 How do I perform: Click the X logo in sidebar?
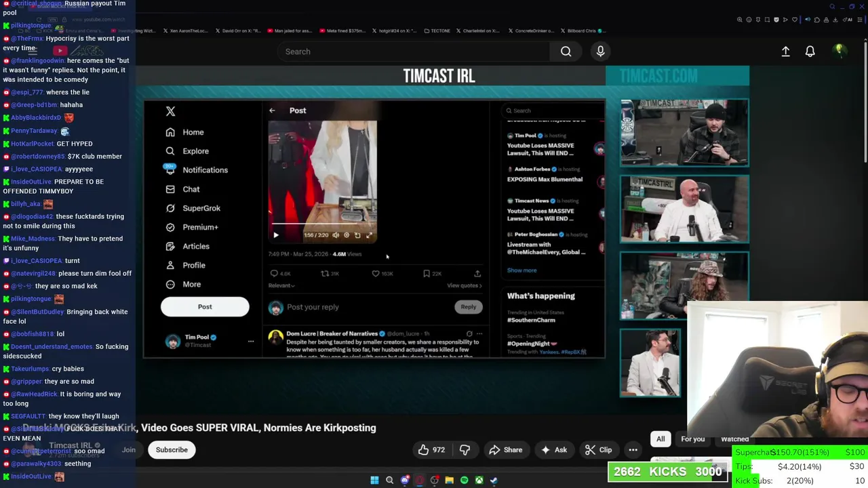(170, 111)
